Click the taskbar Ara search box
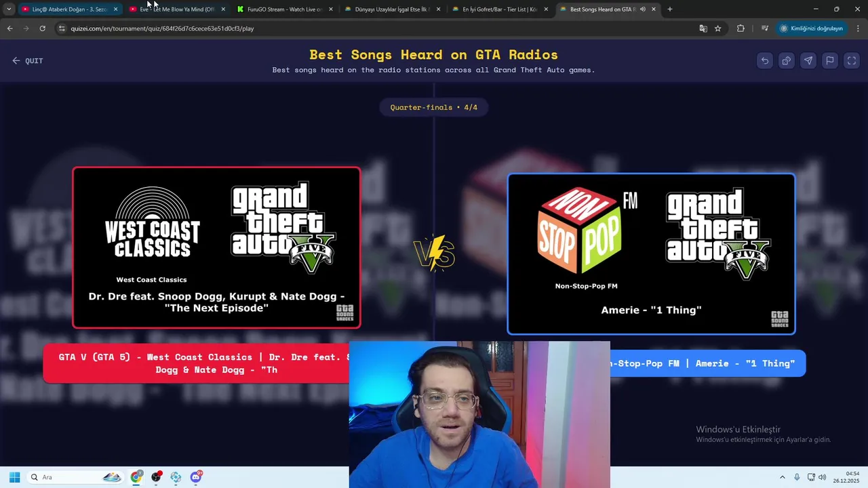Screen dimensions: 868x488 (x=76, y=477)
